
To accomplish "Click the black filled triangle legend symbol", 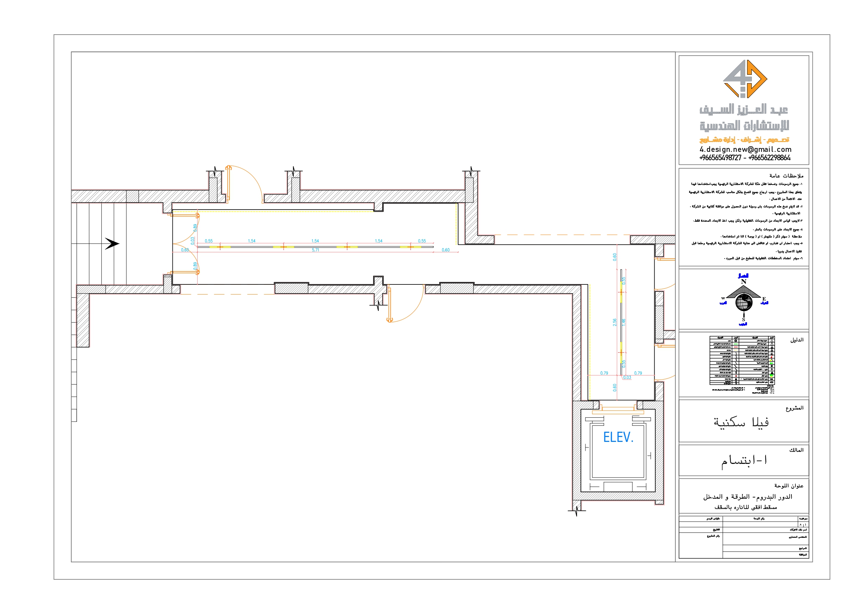I will 772,373.
